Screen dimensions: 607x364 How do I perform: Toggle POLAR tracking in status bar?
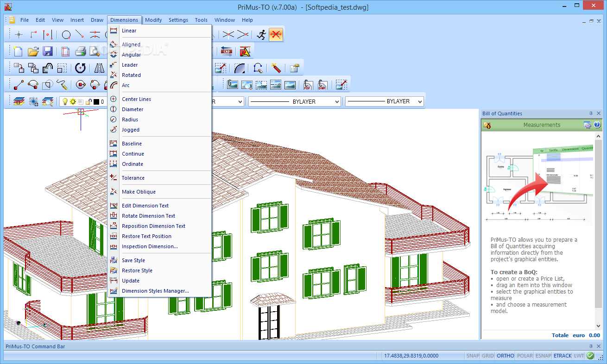point(525,356)
